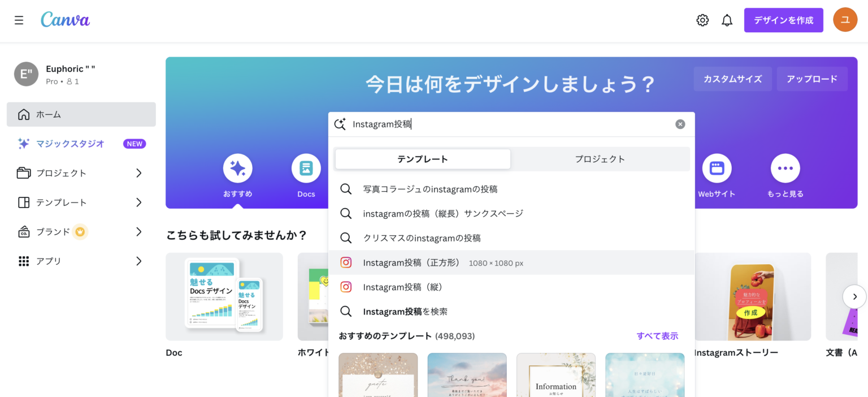Viewport: 868px width, 397px height.
Task: Click the Canva logo
Action: (65, 20)
